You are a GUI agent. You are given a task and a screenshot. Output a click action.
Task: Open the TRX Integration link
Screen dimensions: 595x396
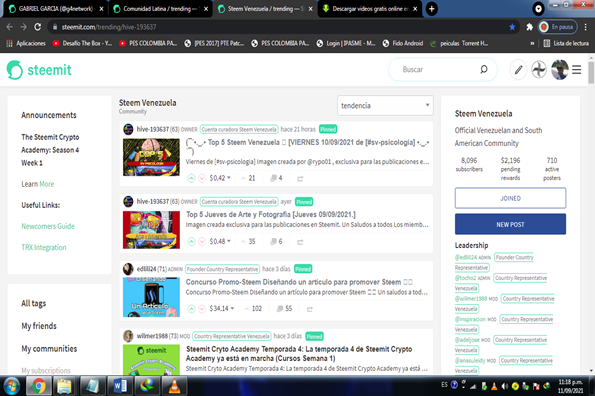(44, 247)
